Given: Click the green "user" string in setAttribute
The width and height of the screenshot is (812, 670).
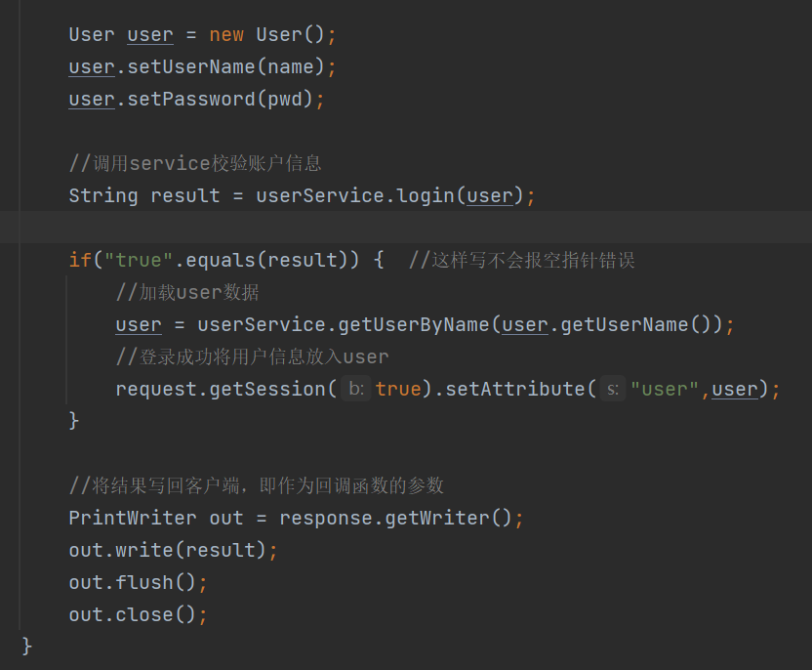Looking at the screenshot, I should coord(665,389).
